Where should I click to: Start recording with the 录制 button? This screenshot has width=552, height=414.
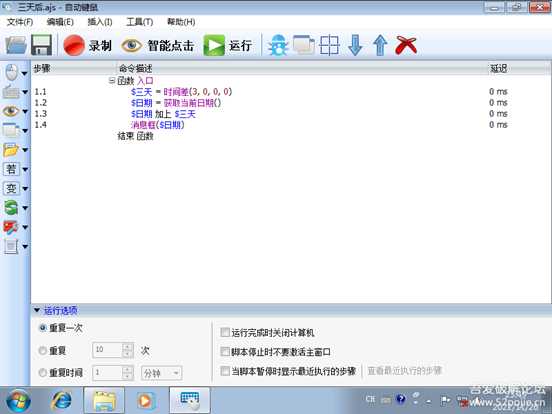(x=88, y=45)
